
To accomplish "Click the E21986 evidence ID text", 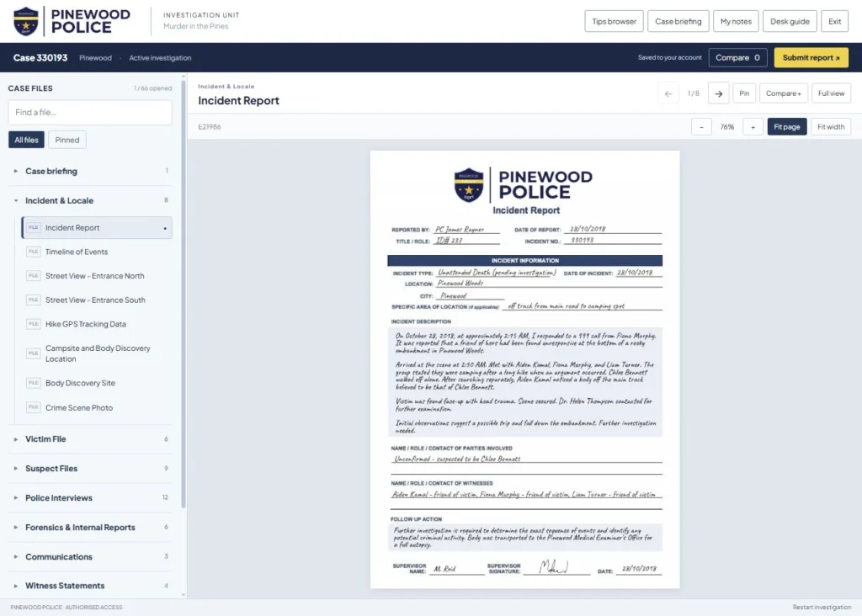I will click(210, 127).
